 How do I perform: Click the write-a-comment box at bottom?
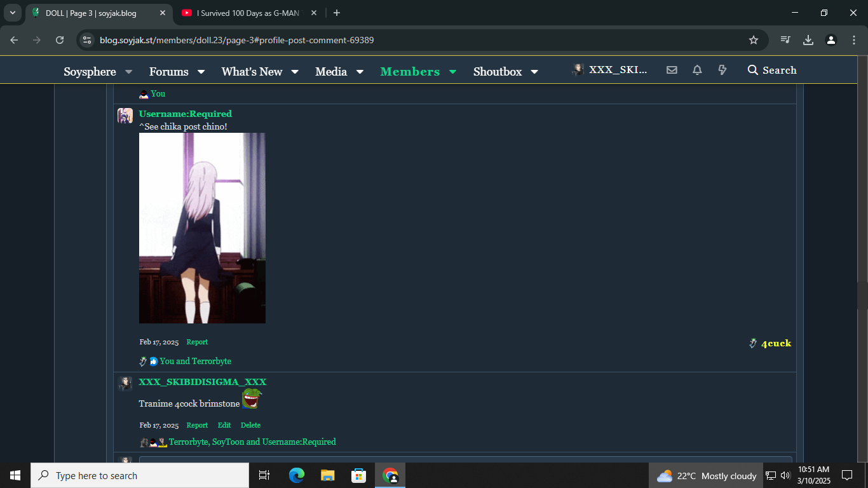[466, 459]
